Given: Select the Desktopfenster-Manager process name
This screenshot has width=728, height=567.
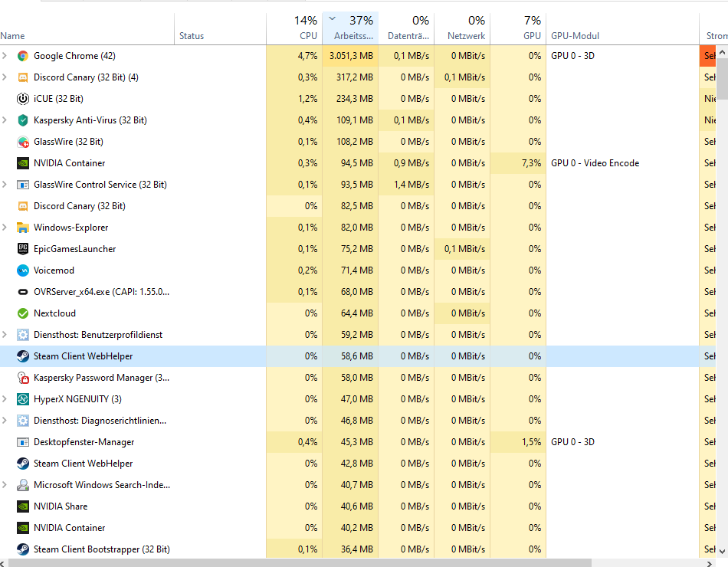Looking at the screenshot, I should point(84,442).
